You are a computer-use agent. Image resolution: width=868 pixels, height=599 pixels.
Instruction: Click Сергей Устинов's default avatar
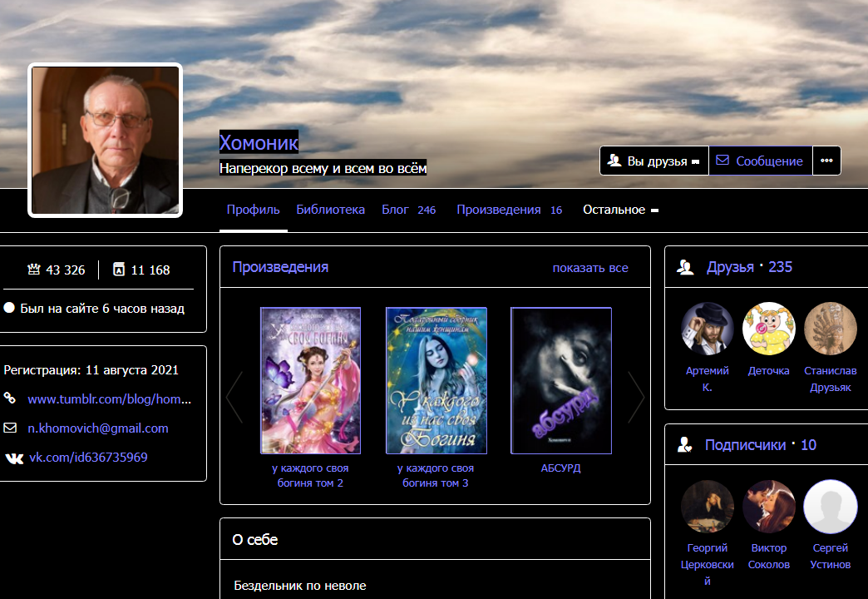830,506
